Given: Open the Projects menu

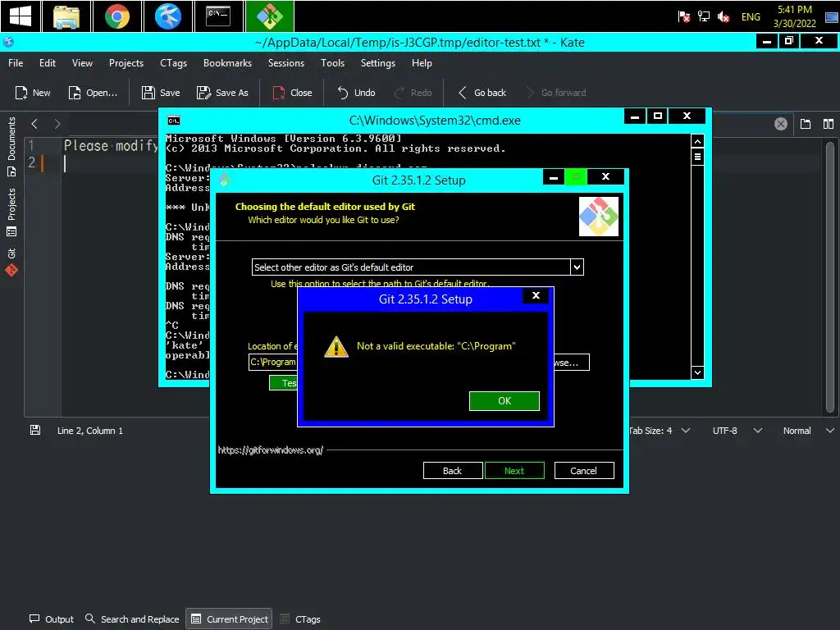Looking at the screenshot, I should coord(126,63).
